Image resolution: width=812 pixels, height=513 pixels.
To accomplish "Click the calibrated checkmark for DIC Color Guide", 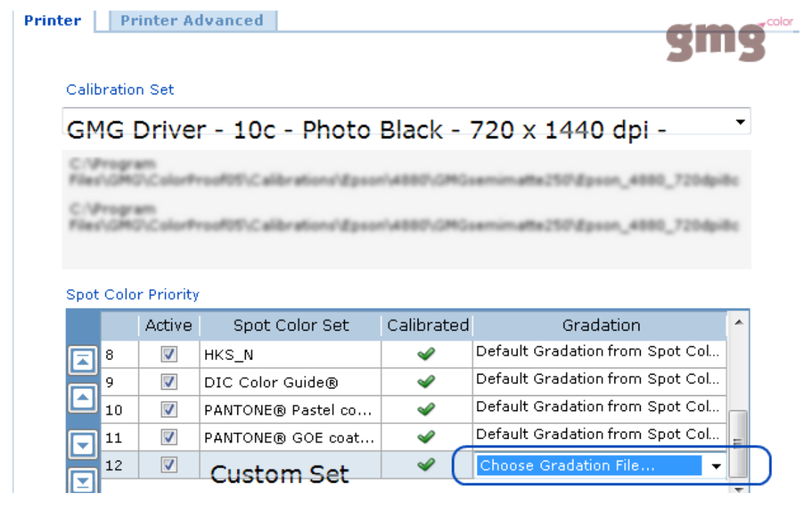I will [x=426, y=382].
